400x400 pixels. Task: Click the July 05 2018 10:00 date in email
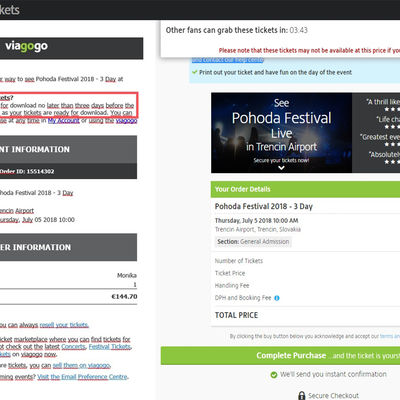[x=48, y=220]
